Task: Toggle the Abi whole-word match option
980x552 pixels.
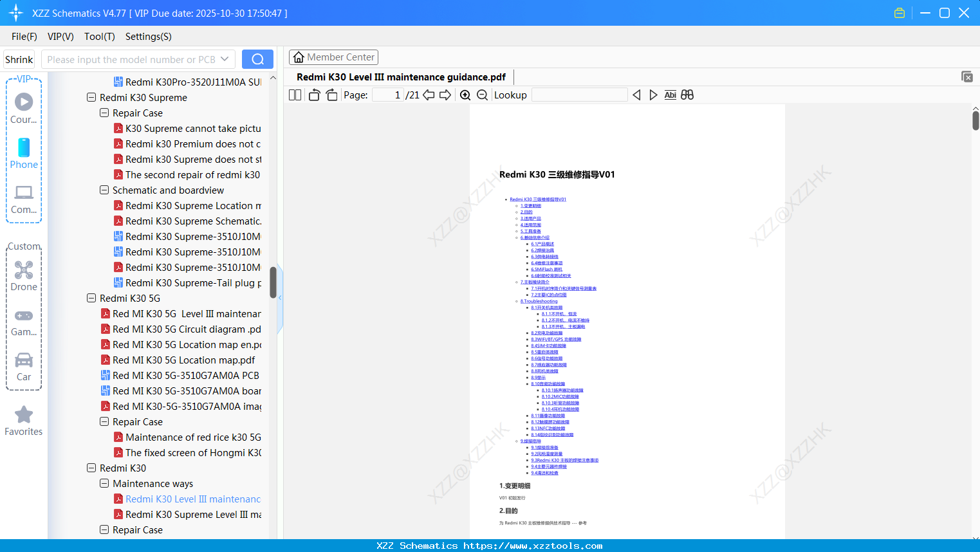Action: tap(670, 95)
